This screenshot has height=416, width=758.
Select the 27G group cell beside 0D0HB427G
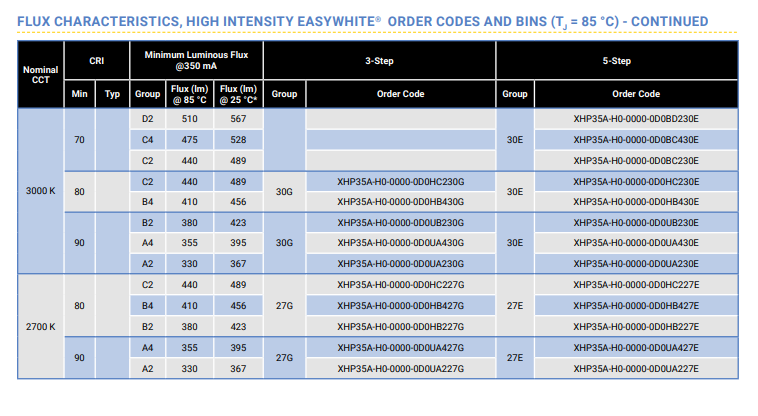tap(284, 306)
